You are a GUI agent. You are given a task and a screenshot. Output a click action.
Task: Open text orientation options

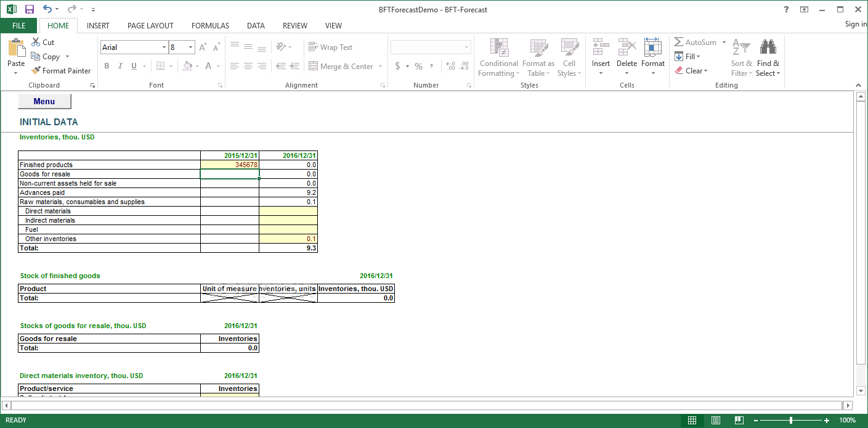283,47
